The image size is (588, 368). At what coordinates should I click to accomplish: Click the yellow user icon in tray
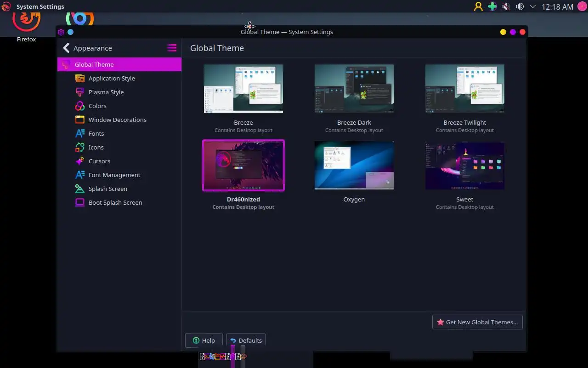[478, 6]
